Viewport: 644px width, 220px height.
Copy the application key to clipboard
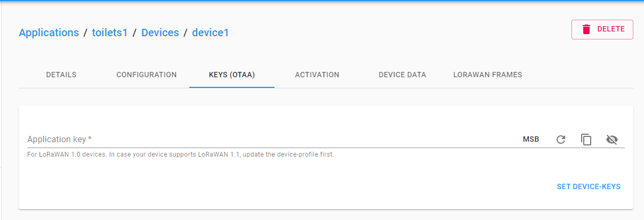point(586,140)
